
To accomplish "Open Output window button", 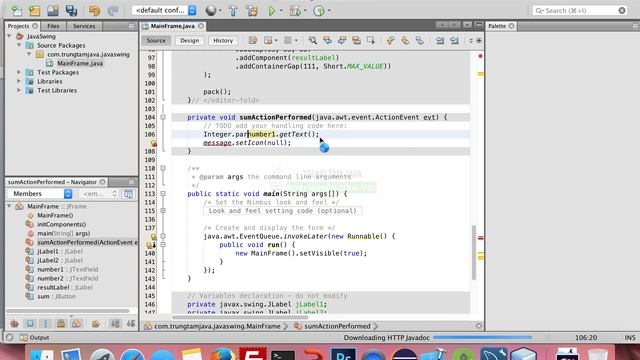I will pyautogui.click(x=35, y=338).
